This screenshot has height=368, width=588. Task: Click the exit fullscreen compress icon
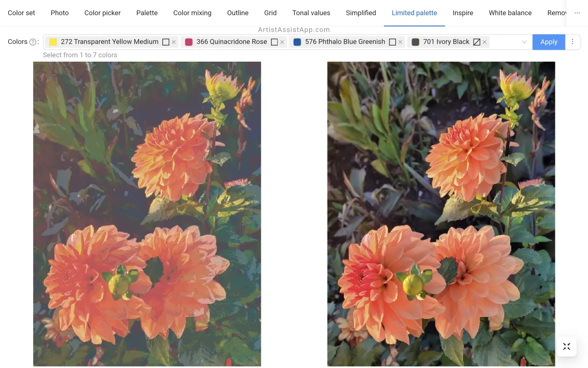point(567,346)
